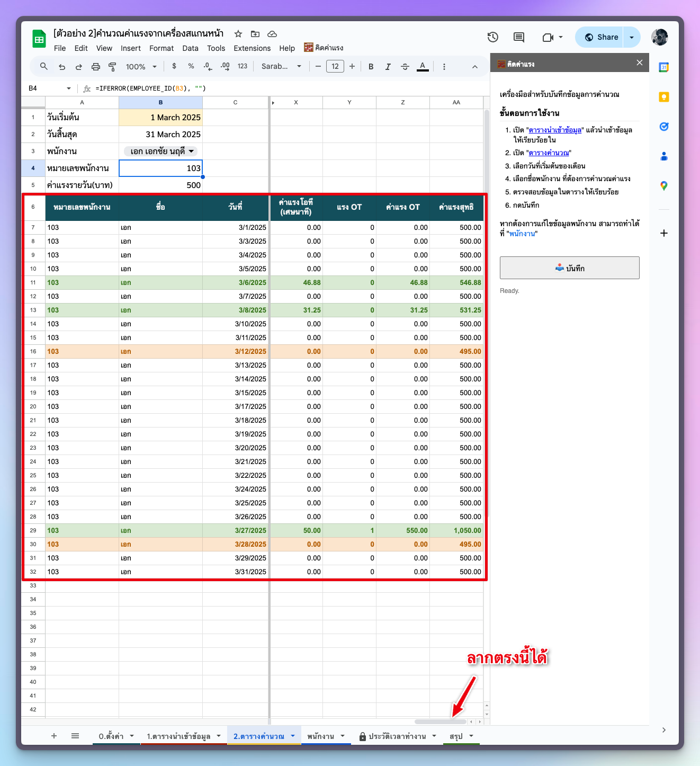
Task: Toggle strikethrough formatting
Action: click(x=405, y=67)
